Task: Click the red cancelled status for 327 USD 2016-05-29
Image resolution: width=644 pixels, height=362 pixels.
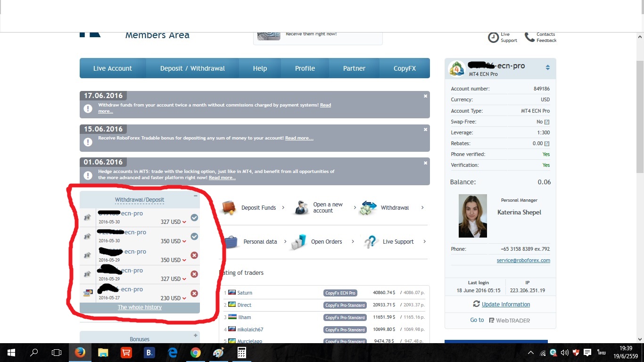Action: tap(194, 274)
